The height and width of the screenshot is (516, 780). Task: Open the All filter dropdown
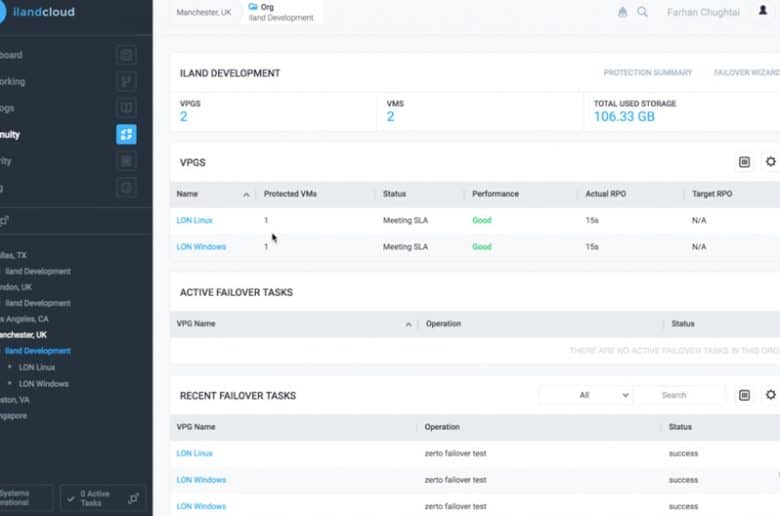586,395
